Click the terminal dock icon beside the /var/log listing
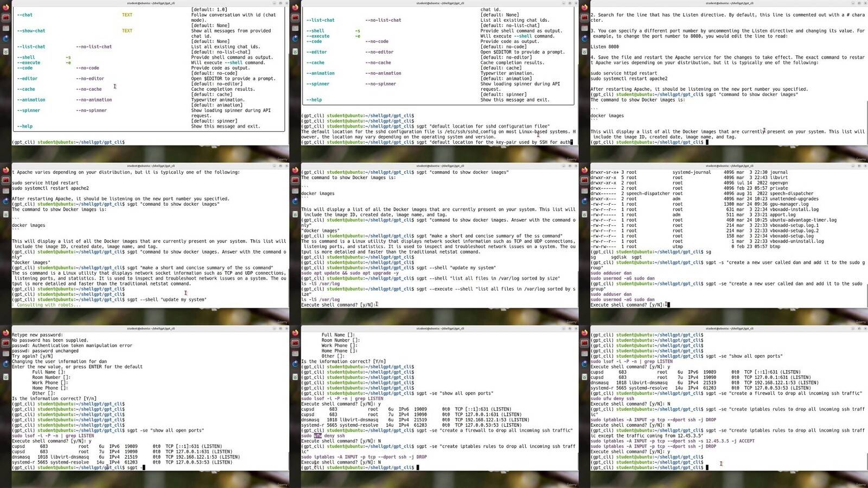 pyautogui.click(x=585, y=180)
